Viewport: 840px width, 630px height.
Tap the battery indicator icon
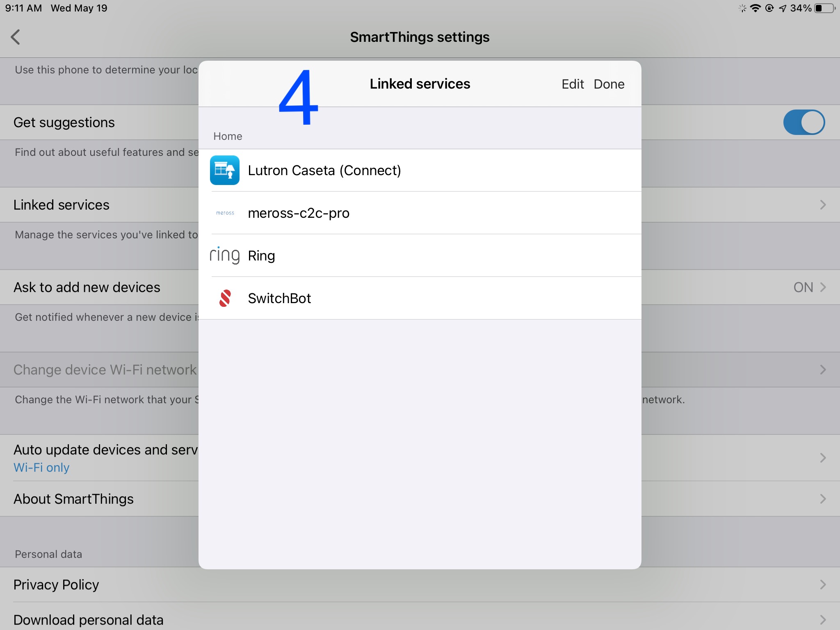click(825, 8)
